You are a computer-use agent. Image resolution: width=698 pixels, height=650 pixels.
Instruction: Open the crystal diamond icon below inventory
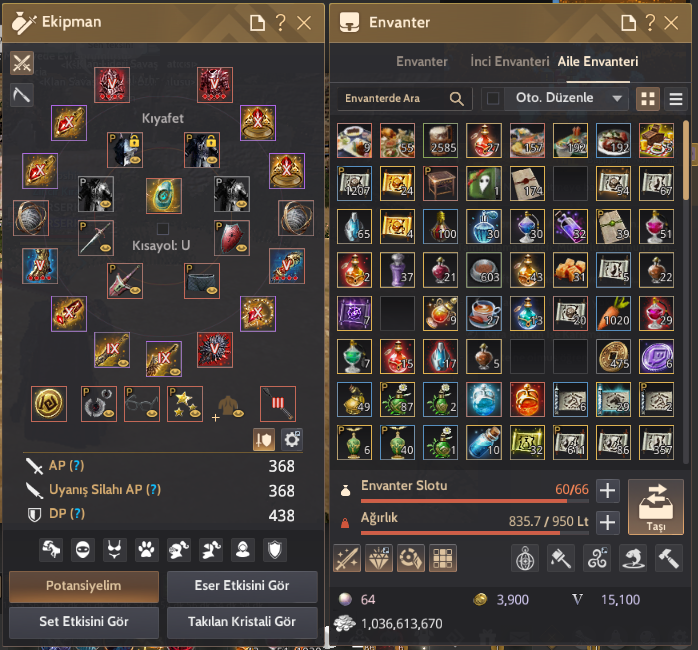tap(378, 558)
